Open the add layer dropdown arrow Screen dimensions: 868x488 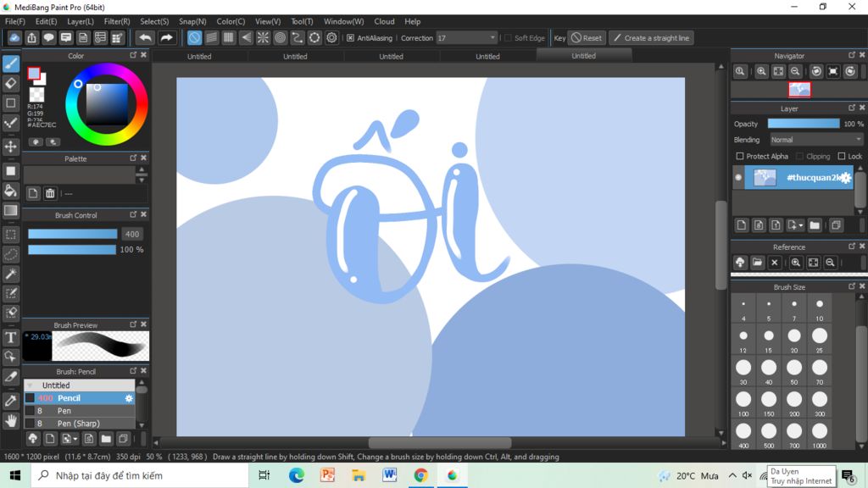[800, 225]
